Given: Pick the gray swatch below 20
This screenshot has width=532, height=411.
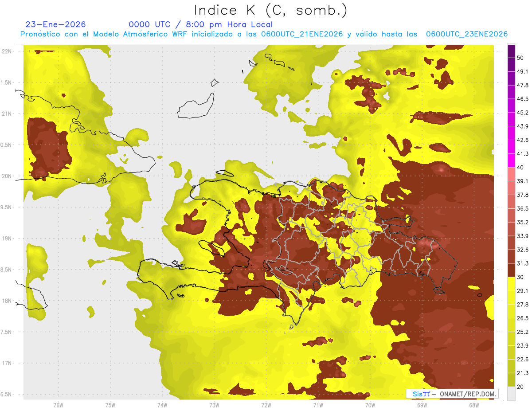Looking at the screenshot, I should click(512, 394).
